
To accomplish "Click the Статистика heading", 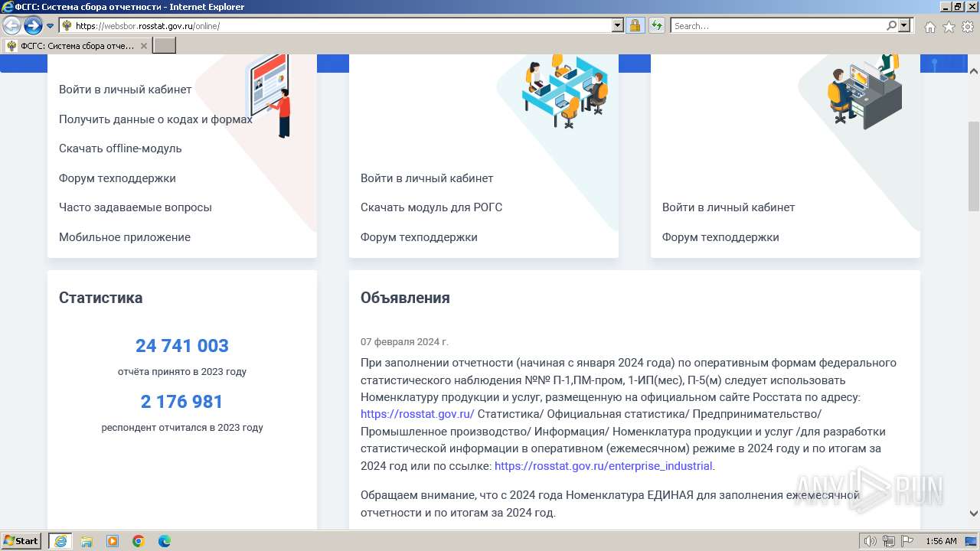I will tap(100, 298).
